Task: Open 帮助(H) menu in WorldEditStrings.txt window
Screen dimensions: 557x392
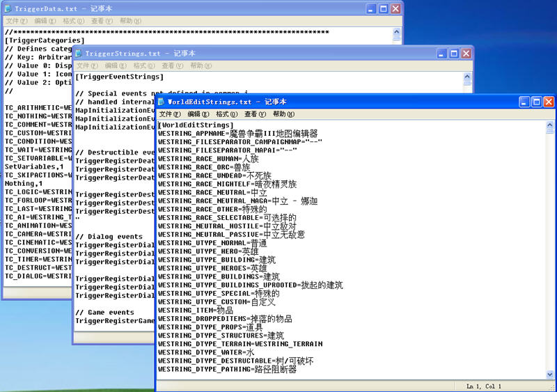Action: pyautogui.click(x=283, y=114)
